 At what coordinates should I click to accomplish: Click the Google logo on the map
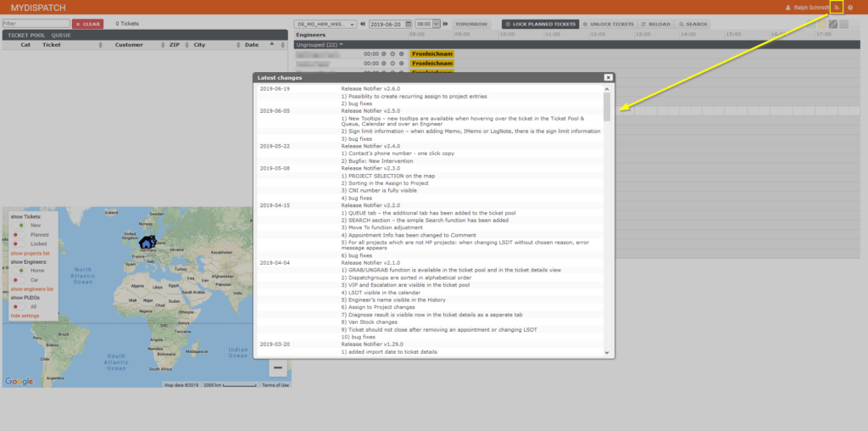(x=19, y=381)
